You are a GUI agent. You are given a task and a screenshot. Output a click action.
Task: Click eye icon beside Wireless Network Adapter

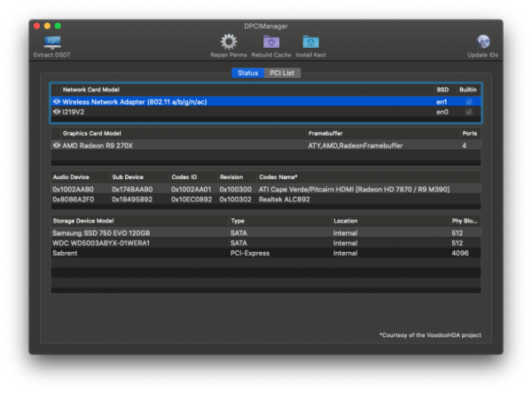click(x=57, y=102)
